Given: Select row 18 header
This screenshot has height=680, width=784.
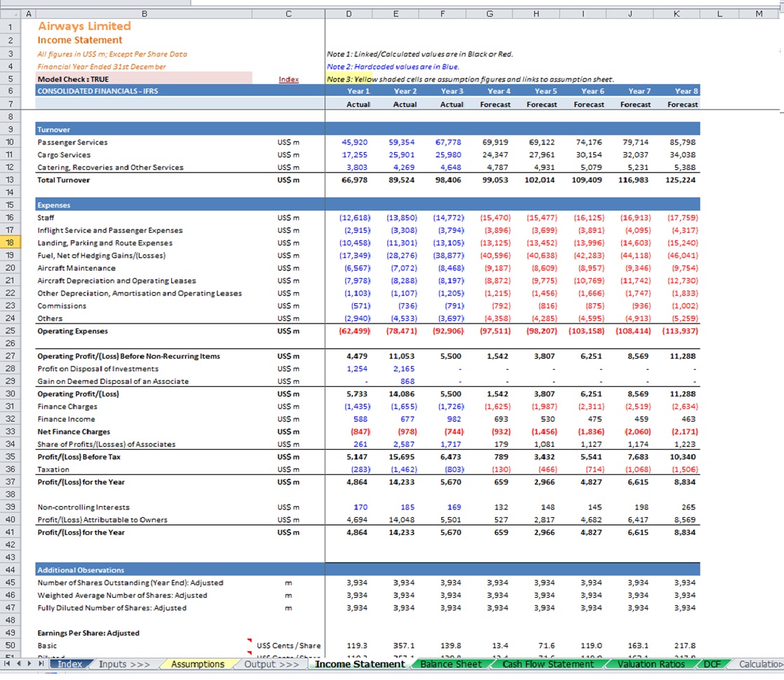Looking at the screenshot, I should (x=10, y=243).
